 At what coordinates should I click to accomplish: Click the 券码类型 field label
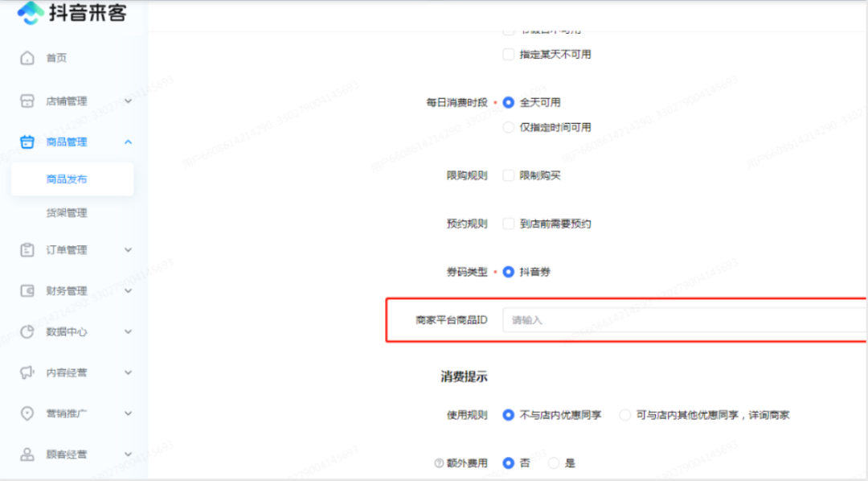coord(467,272)
